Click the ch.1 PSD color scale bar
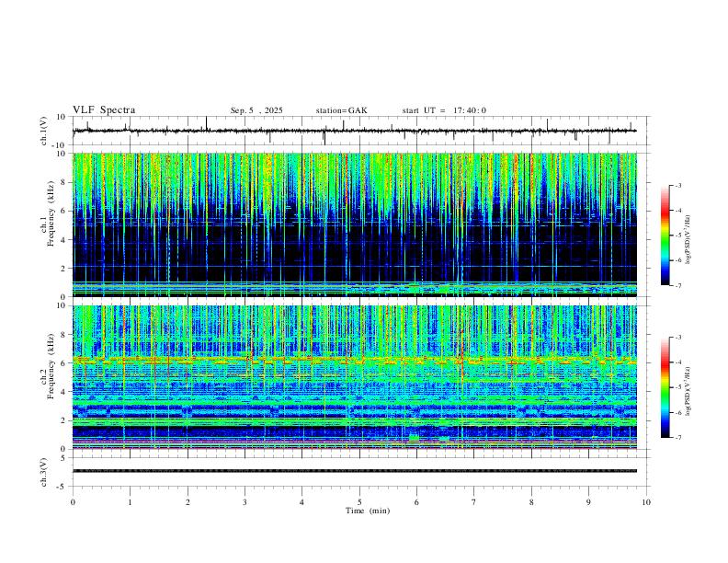Screen dimensions: 728x563 tap(665, 236)
